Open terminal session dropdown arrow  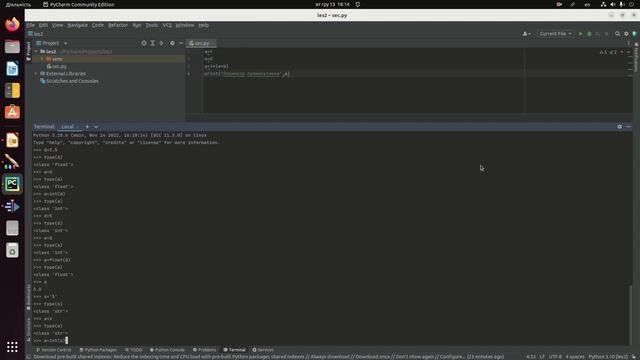[96, 127]
